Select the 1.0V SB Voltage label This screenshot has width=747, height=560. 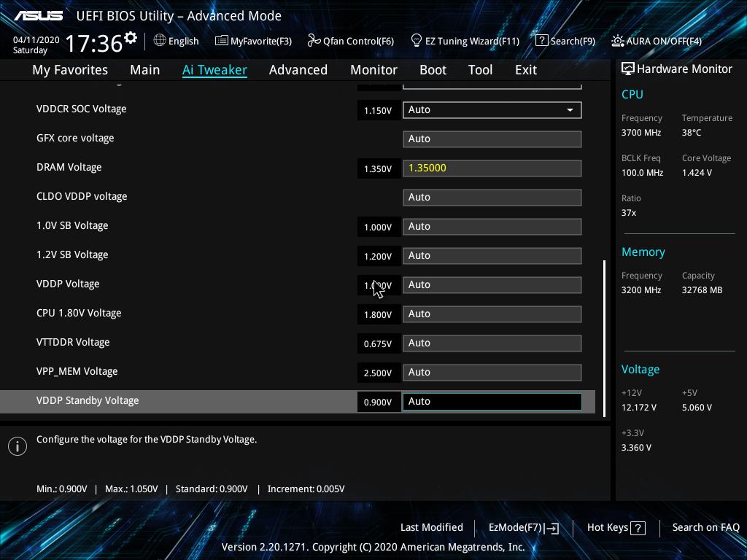pyautogui.click(x=72, y=226)
